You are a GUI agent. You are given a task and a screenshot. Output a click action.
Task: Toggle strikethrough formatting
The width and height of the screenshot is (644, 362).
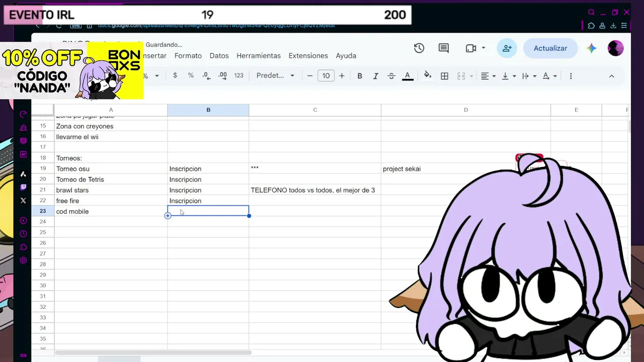391,76
